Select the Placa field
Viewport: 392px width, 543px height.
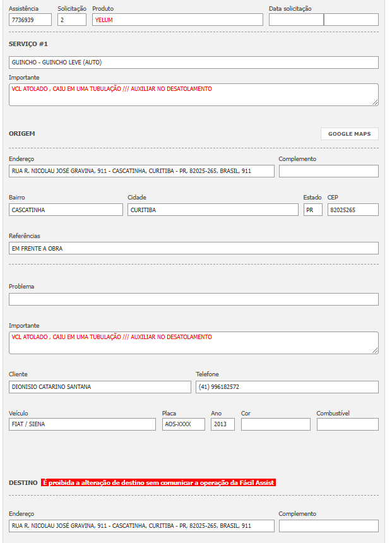(183, 424)
